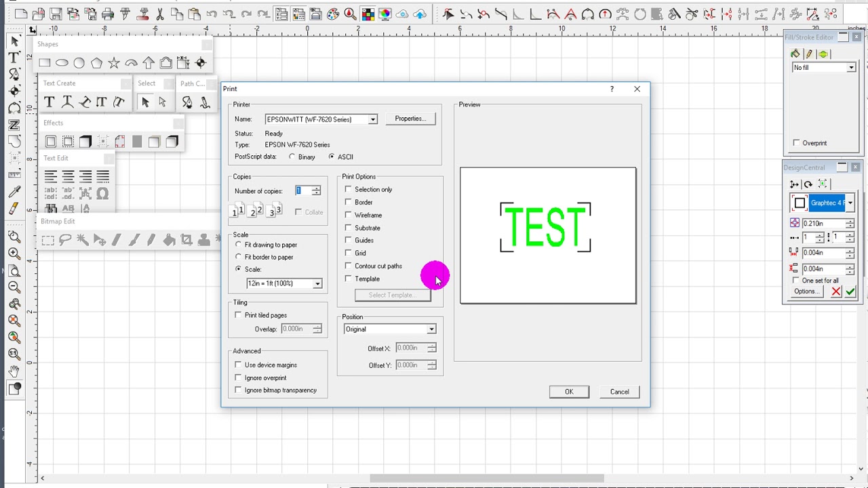The image size is (868, 488).
Task: Check Ignore bitmap transparency option
Action: point(239,390)
